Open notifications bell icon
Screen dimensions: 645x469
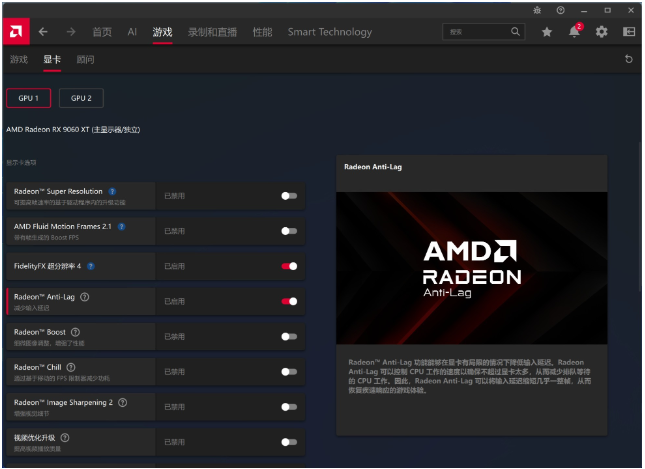(x=575, y=31)
